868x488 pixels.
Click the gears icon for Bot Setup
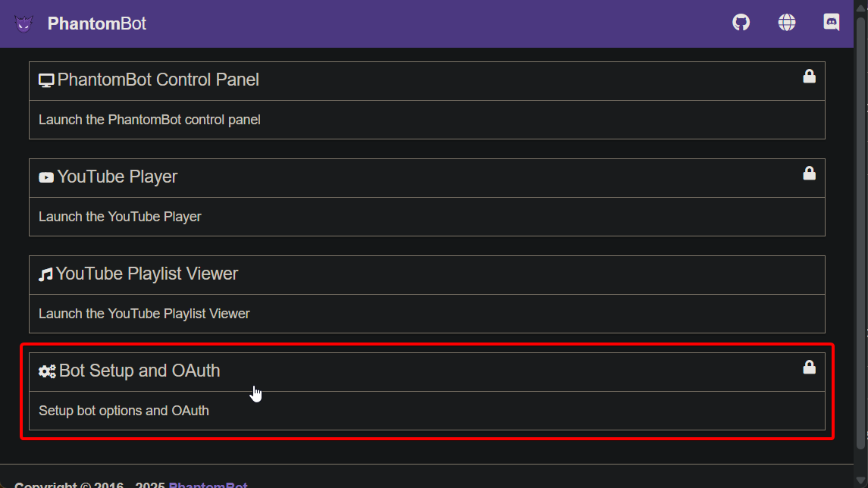(x=47, y=371)
